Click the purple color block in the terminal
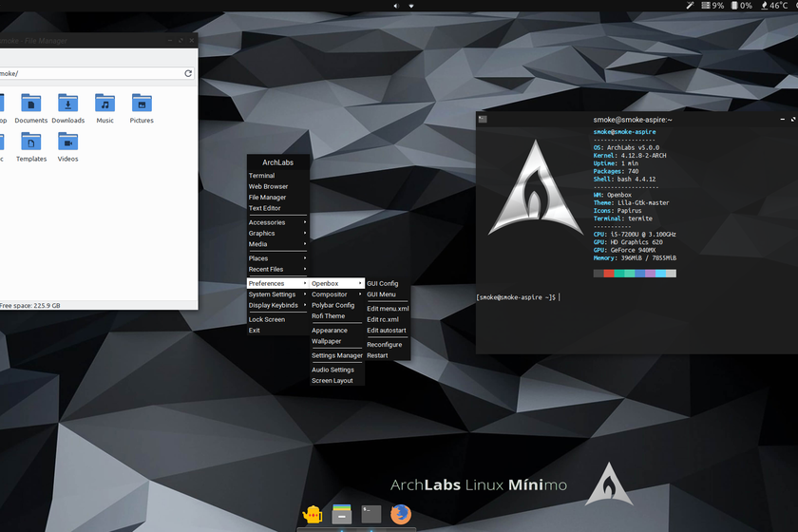Screen dimensions: 798x532 click(x=651, y=274)
